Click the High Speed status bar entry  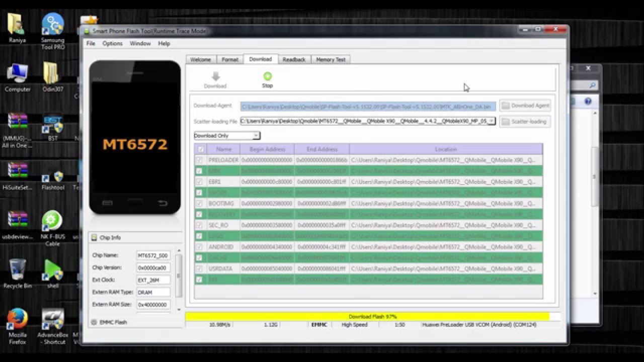[x=354, y=325]
